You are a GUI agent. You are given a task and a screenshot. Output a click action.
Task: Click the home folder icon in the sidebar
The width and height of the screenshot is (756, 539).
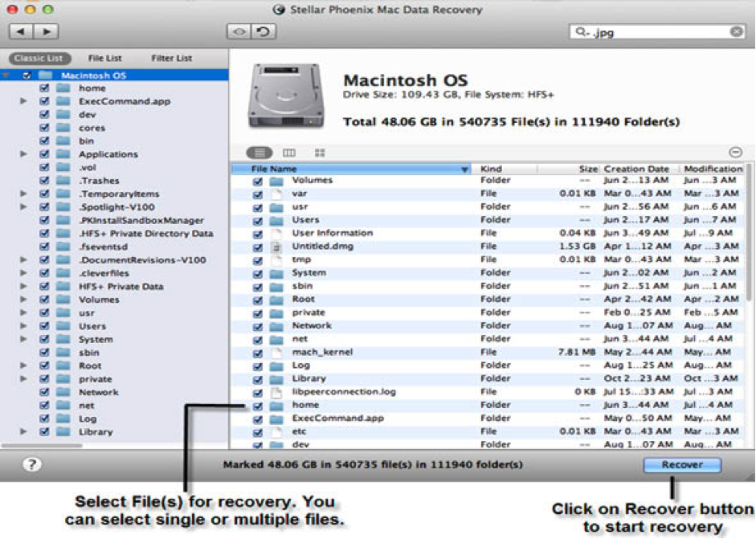(63, 88)
